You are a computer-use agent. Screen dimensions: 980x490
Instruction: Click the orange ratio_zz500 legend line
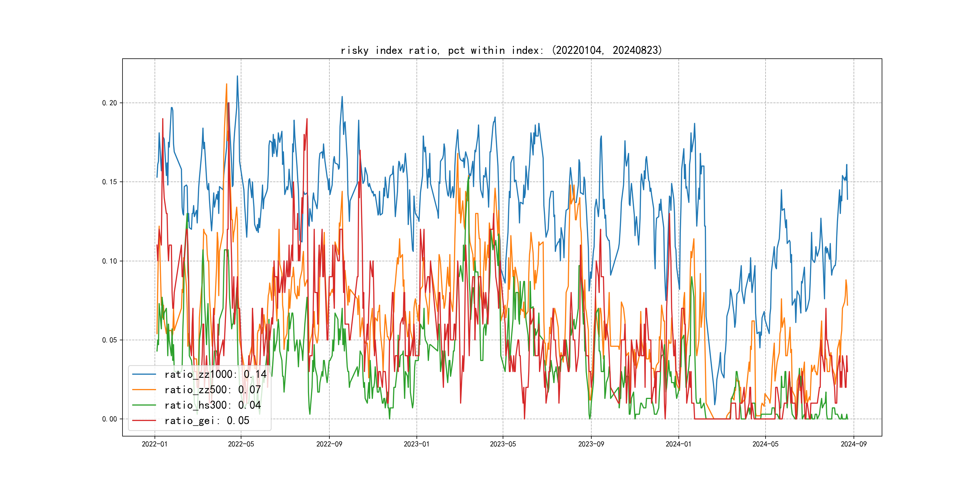[x=144, y=390]
